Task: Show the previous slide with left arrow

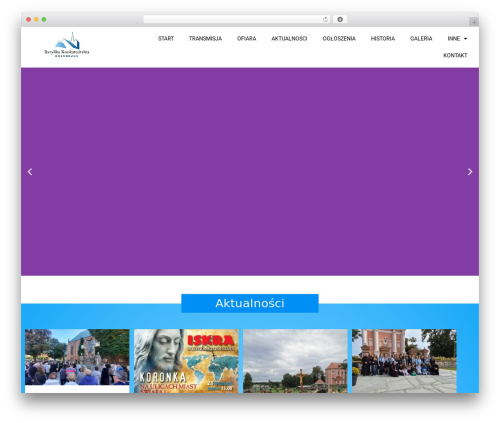Action: [30, 172]
